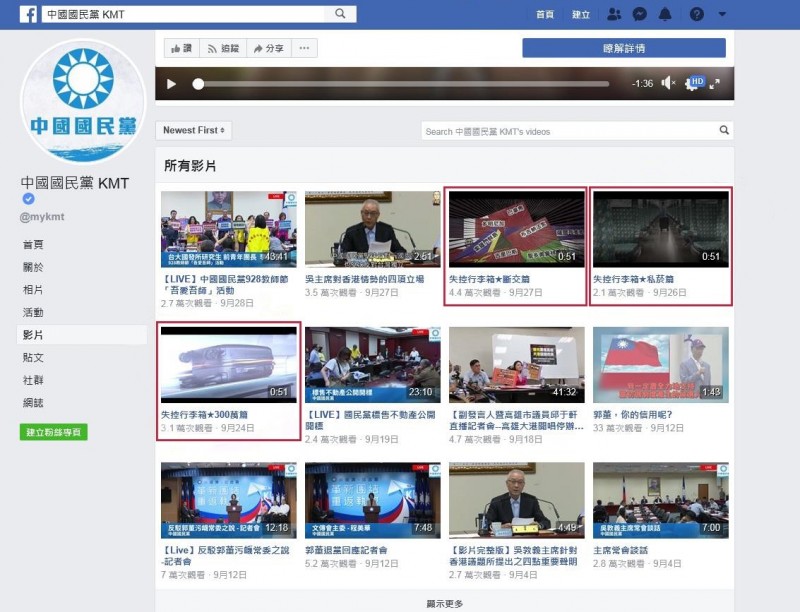The width and height of the screenshot is (800, 612).
Task: Expand the account settings caret in top bar
Action: point(721,13)
